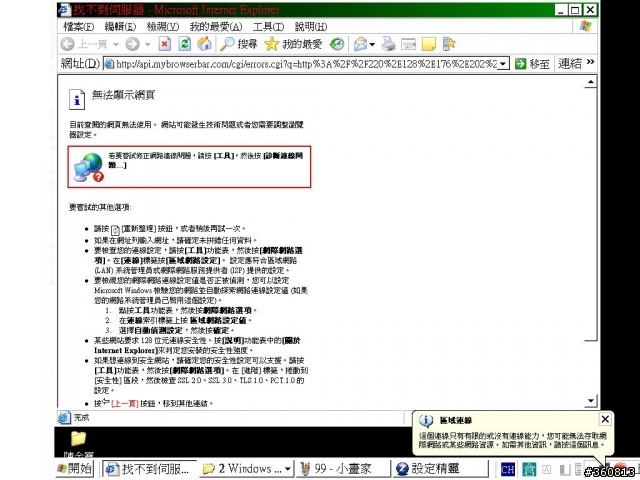Go to the Home page icon

[x=204, y=44]
